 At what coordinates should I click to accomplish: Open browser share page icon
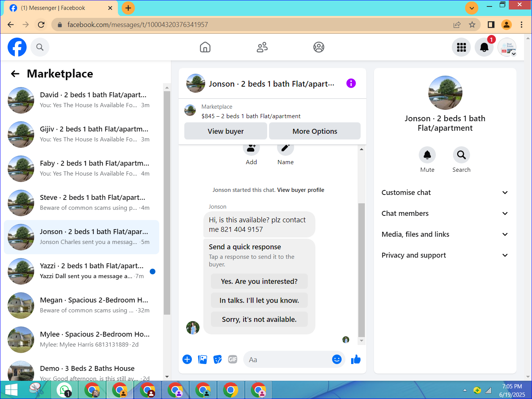point(457,25)
